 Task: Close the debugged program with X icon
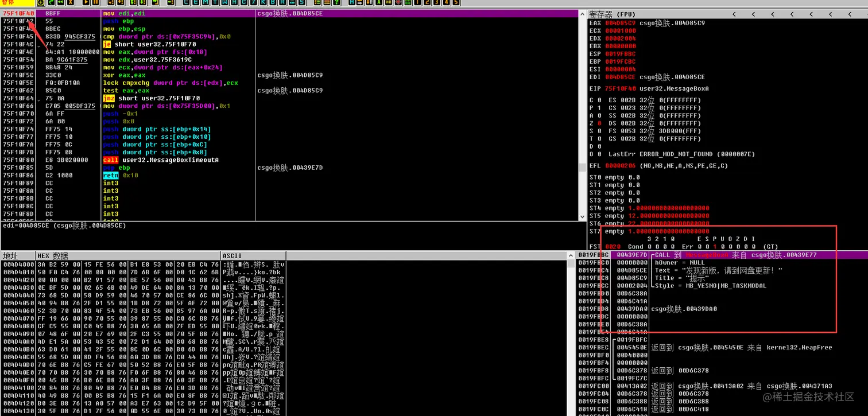coord(71,3)
